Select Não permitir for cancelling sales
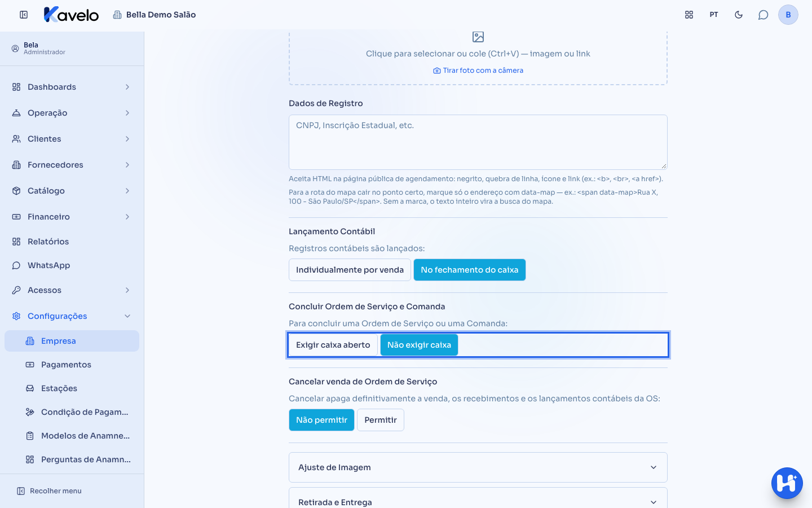The image size is (812, 508). pos(321,420)
